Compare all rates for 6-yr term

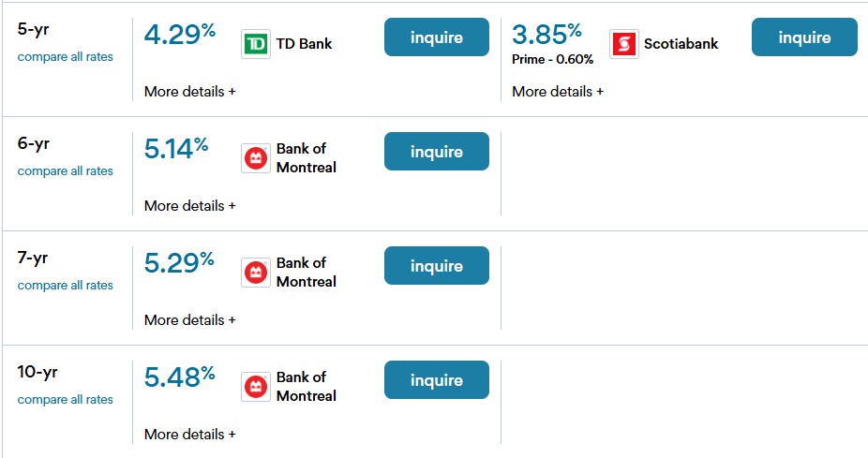tap(65, 171)
